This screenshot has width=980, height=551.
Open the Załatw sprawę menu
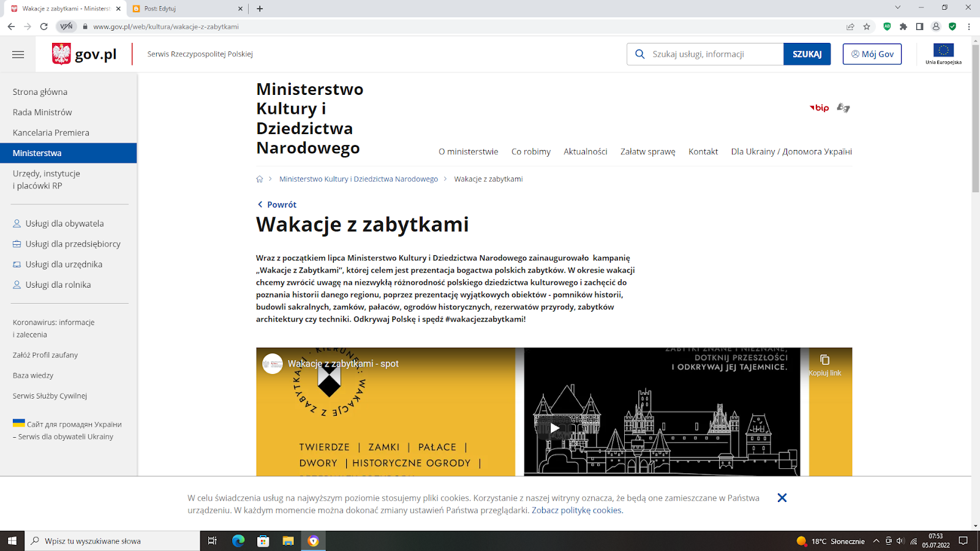[648, 152]
